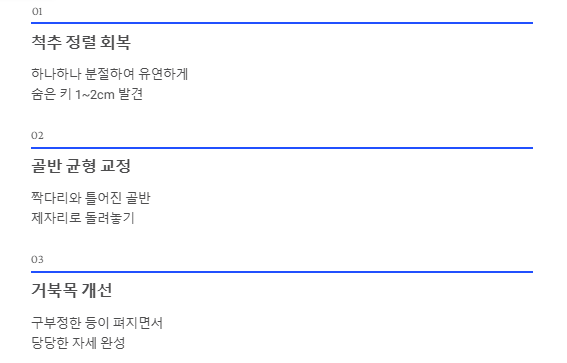Click the "02" section number
The width and height of the screenshot is (567, 363).
[x=37, y=136]
